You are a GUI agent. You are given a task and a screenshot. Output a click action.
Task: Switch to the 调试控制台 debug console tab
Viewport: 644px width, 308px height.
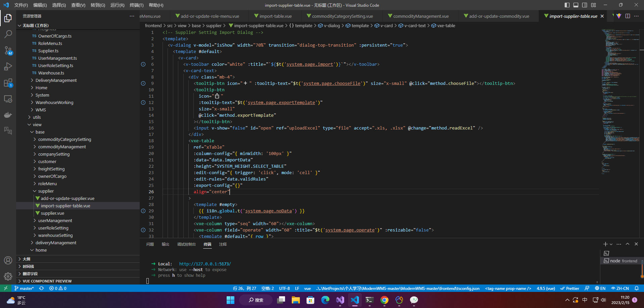pos(186,244)
